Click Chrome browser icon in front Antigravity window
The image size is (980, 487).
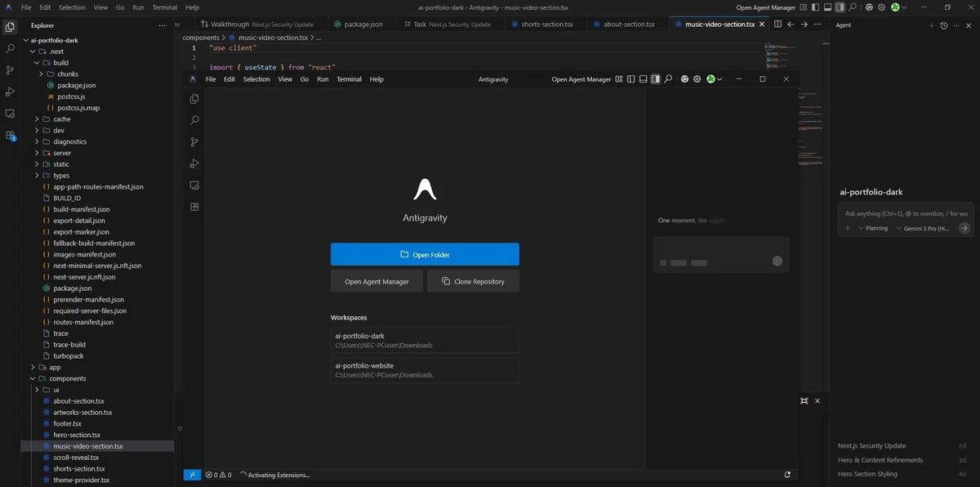(x=684, y=79)
